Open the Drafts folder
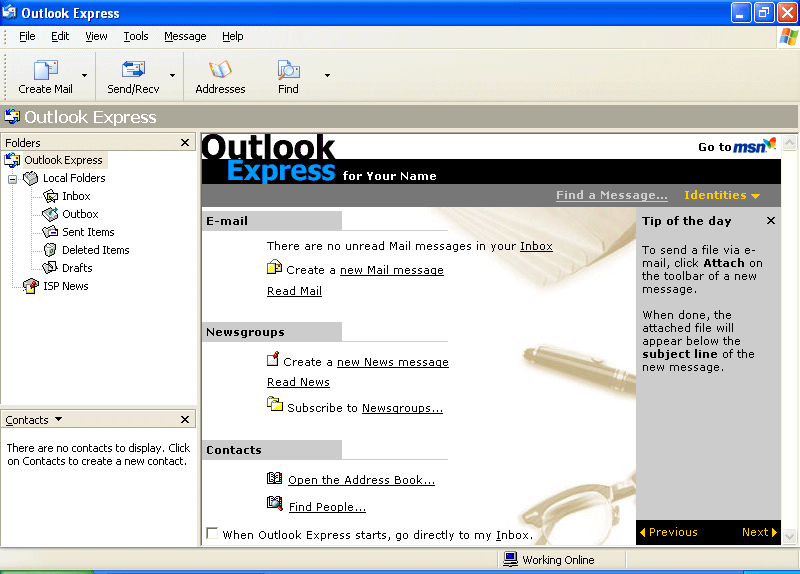This screenshot has width=800, height=574. click(76, 268)
